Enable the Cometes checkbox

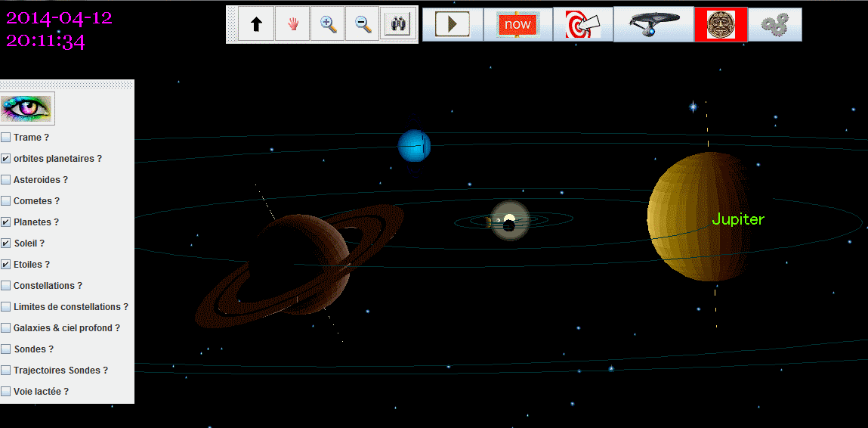5,200
